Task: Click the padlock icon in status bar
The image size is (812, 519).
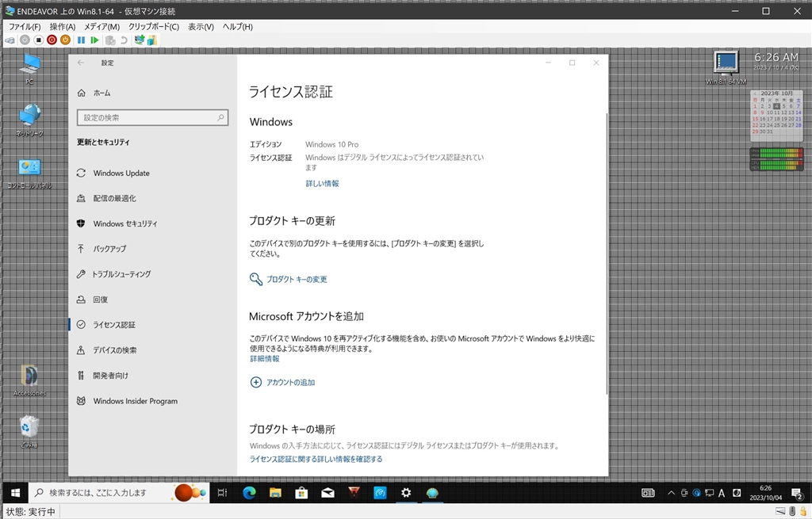Action: [802, 511]
